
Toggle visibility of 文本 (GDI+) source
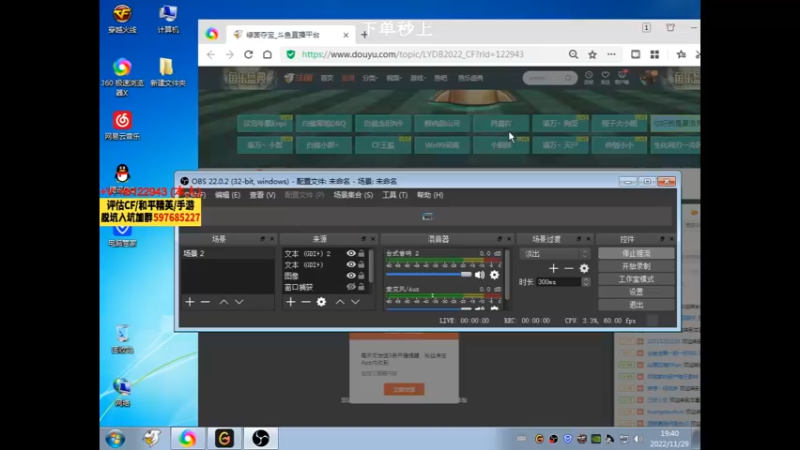point(351,265)
